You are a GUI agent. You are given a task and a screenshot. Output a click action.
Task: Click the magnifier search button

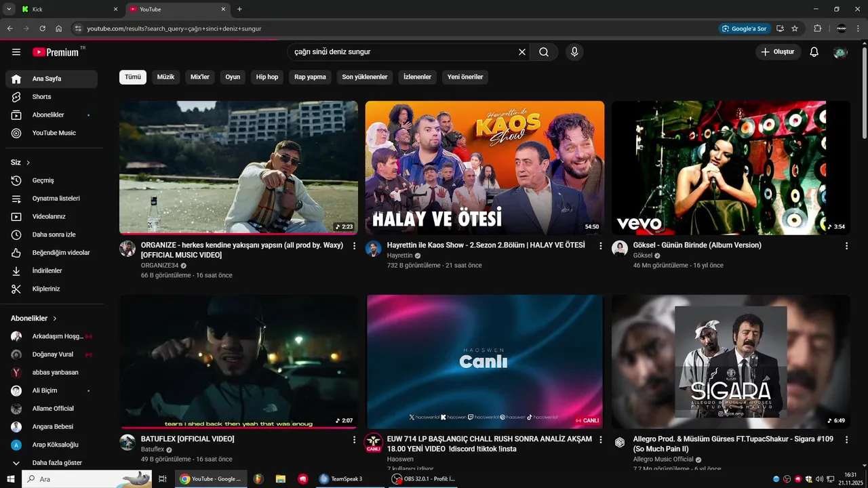(x=544, y=52)
